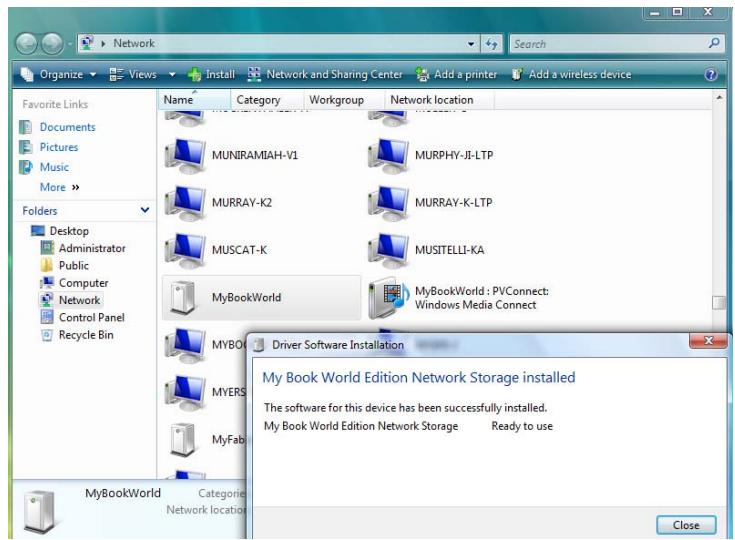The image size is (735, 540).
Task: Open the Documents favorite link
Action: [68, 127]
